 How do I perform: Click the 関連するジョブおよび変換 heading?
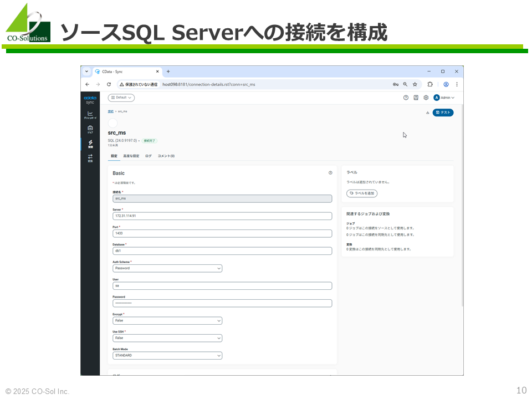pos(368,214)
